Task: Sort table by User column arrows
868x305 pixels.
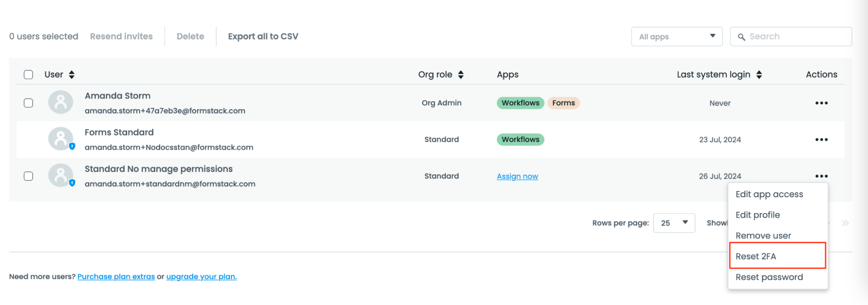Action: (72, 75)
